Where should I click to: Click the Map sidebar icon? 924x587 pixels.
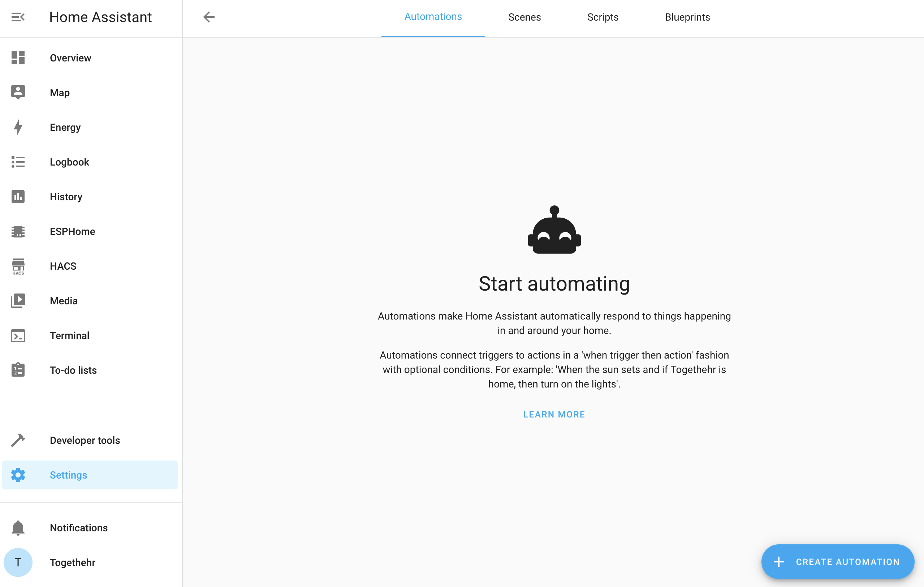18,92
